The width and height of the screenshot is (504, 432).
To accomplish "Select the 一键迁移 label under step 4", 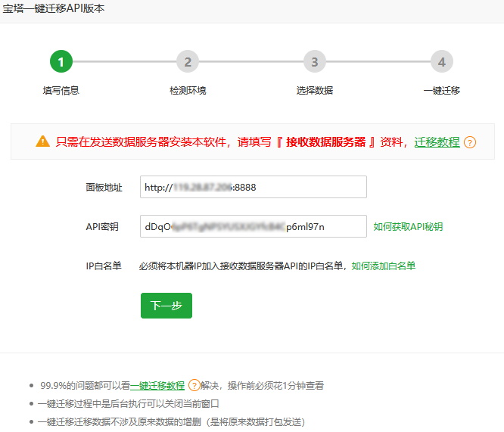I will coord(441,91).
